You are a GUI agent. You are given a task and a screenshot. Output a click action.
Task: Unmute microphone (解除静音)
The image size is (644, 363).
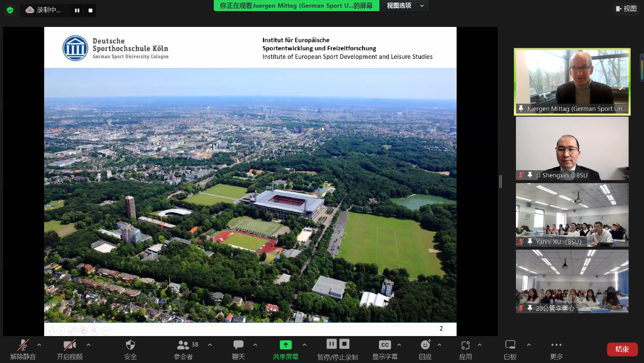pyautogui.click(x=23, y=349)
